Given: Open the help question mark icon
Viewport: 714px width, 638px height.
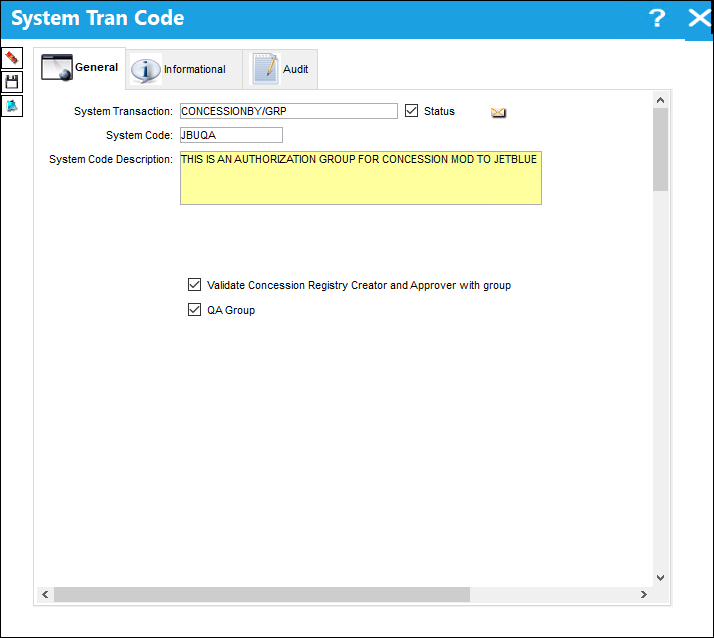Looking at the screenshot, I should pyautogui.click(x=657, y=18).
